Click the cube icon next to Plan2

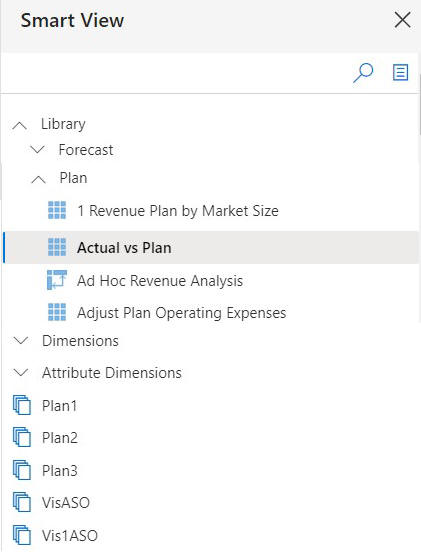(x=22, y=437)
